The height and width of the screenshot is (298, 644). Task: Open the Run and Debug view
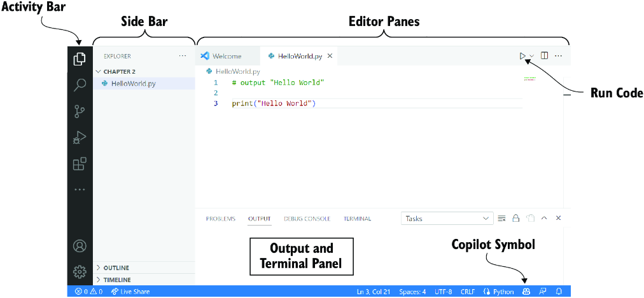tap(80, 138)
